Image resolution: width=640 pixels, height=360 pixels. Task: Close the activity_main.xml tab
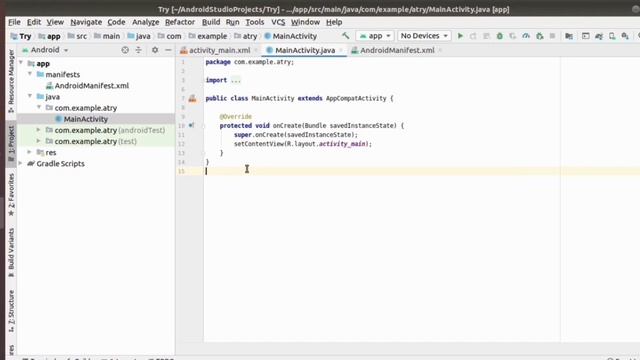[x=256, y=50]
